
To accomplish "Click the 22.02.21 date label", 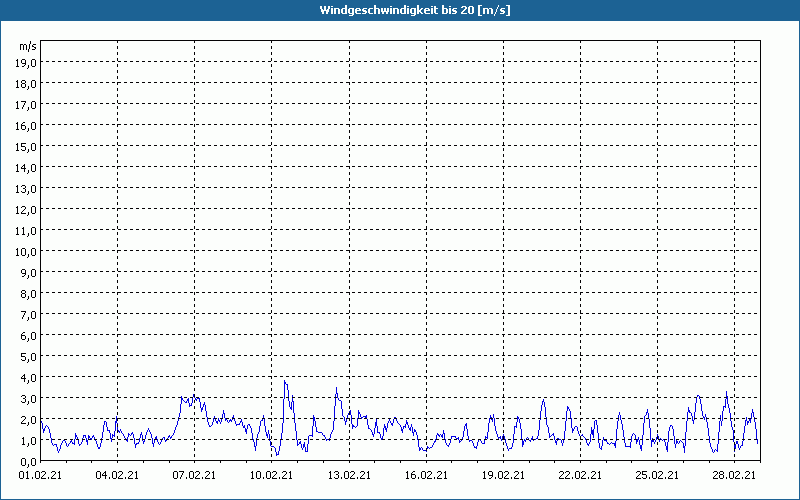I will coord(580,475).
